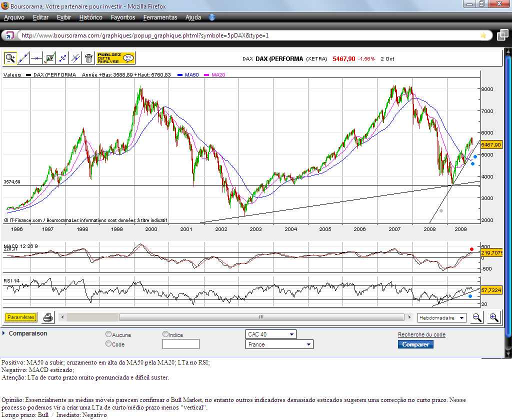Select the Aucune radio button
Viewport: 512px width, 420px height.
click(108, 334)
